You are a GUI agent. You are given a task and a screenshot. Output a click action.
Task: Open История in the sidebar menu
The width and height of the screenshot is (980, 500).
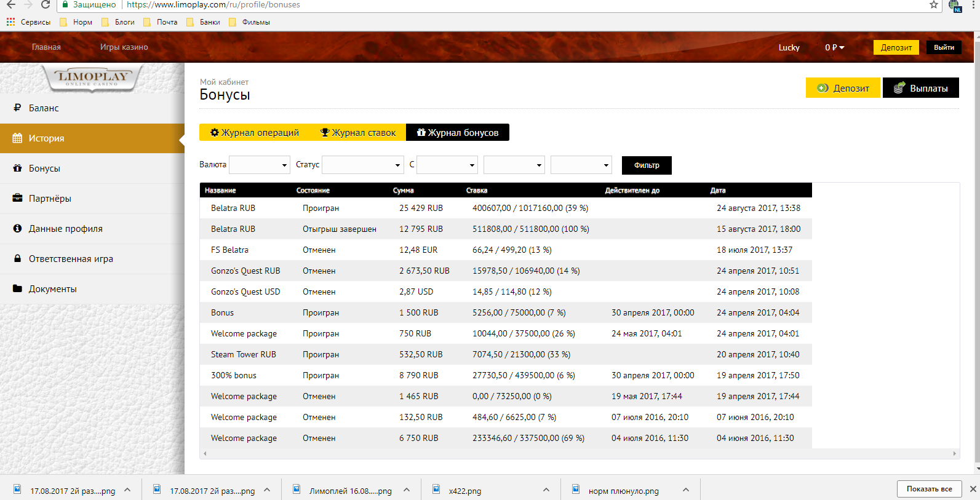tap(92, 138)
